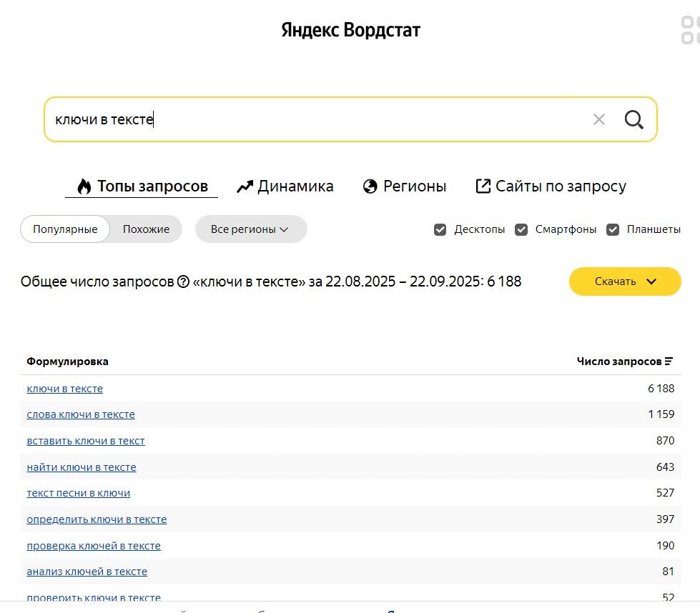This screenshot has width=700, height=613.
Task: Open the определить ключи в тексте link
Action: (x=97, y=519)
